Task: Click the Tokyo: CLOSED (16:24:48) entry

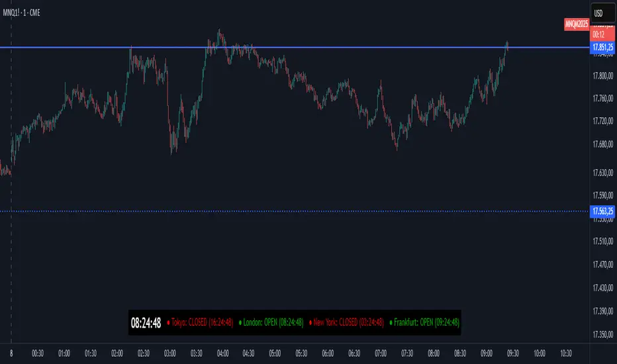Action: (x=200, y=323)
